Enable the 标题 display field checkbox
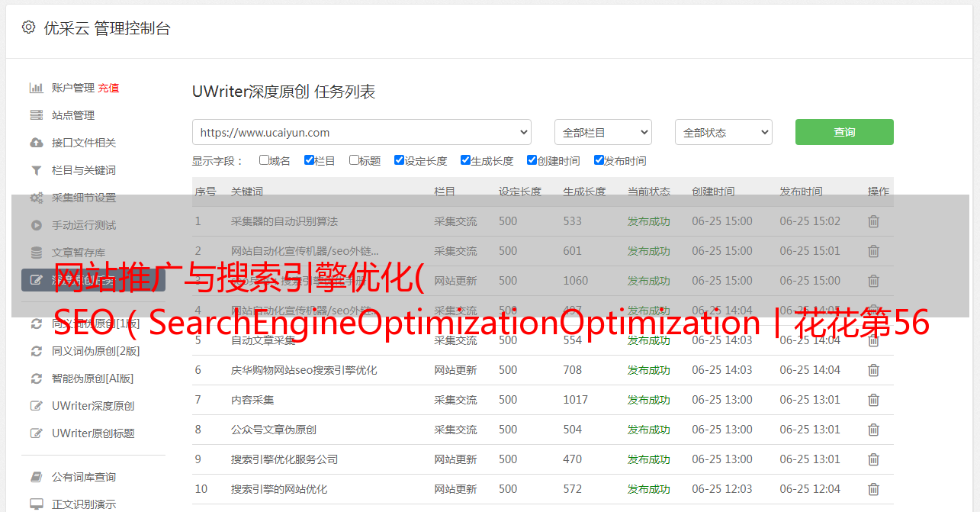Screen dimensions: 980x512 354,160
